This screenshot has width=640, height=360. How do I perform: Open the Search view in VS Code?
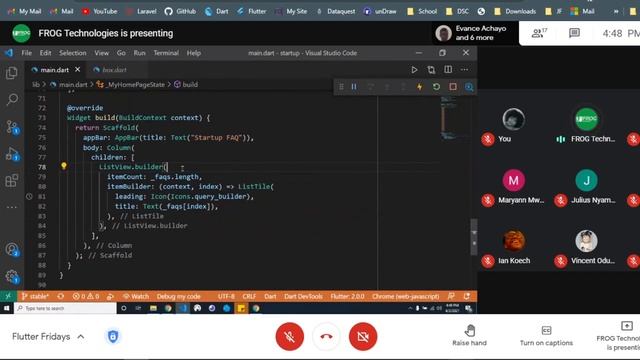click(12, 99)
